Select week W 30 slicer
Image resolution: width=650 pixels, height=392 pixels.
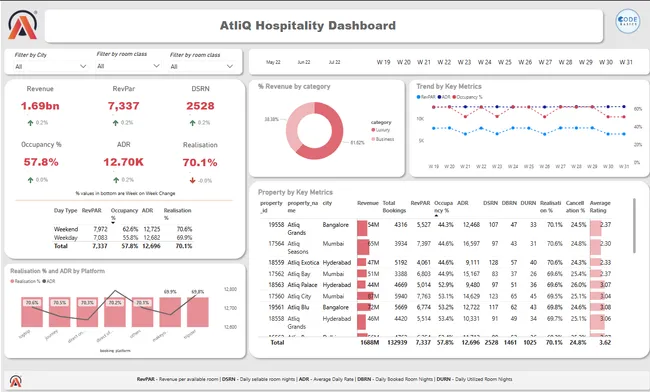606,62
